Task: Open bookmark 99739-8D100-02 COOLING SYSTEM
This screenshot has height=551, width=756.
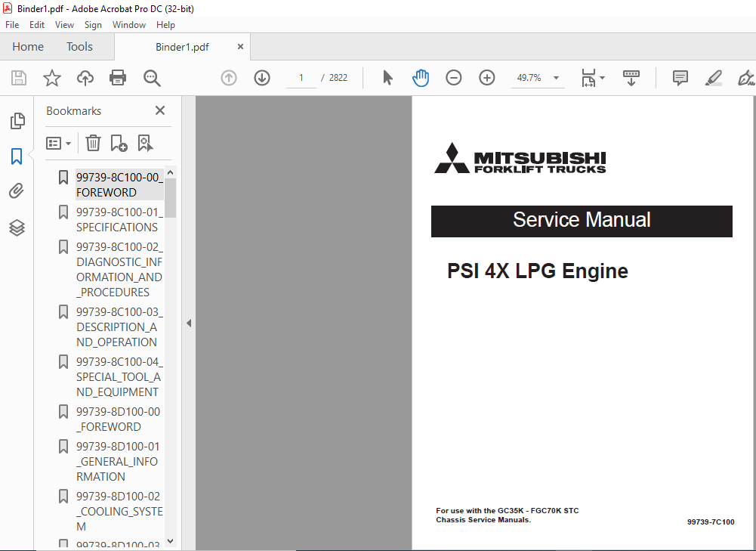Action: (119, 511)
